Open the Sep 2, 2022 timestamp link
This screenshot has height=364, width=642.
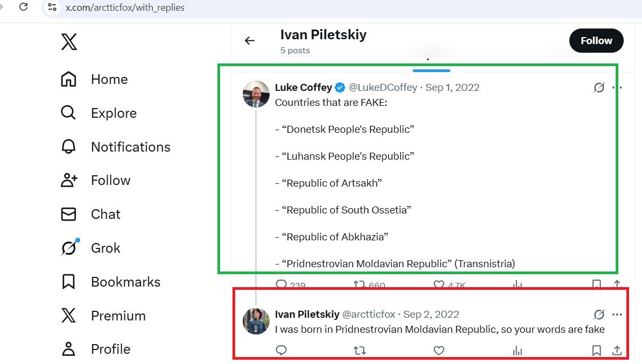(x=431, y=315)
